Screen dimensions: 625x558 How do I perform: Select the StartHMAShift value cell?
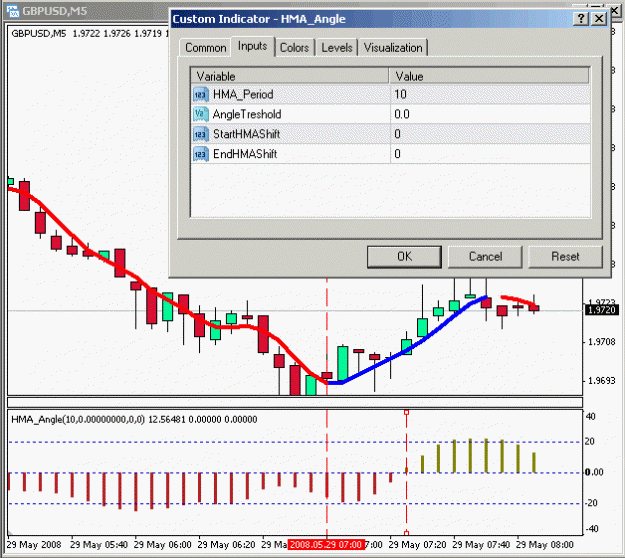point(490,134)
